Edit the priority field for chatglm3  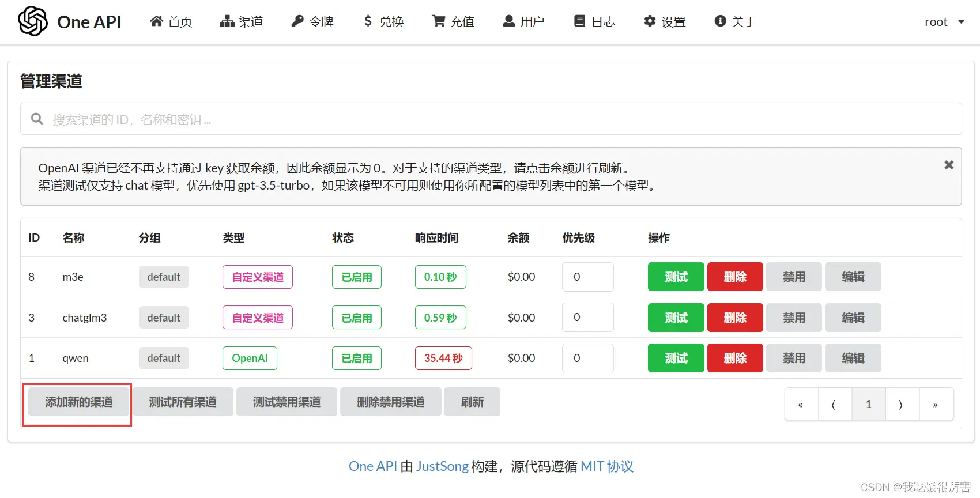[587, 317]
